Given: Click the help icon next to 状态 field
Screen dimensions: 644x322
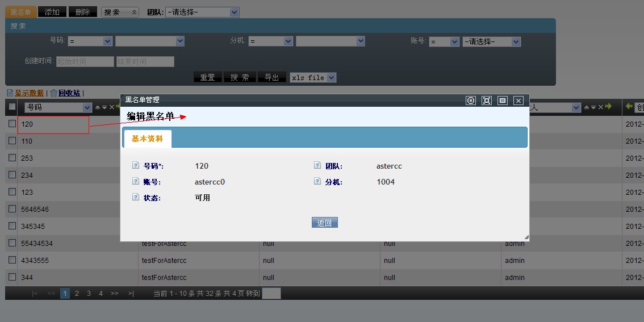Looking at the screenshot, I should (135, 198).
